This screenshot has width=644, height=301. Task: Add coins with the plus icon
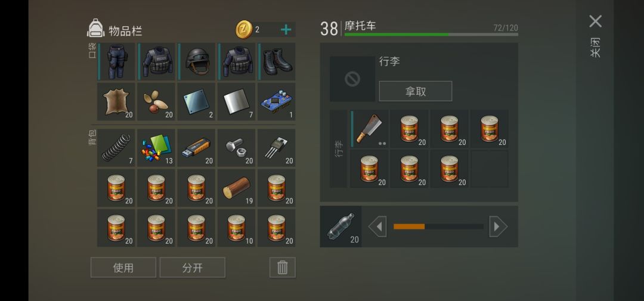tap(286, 30)
